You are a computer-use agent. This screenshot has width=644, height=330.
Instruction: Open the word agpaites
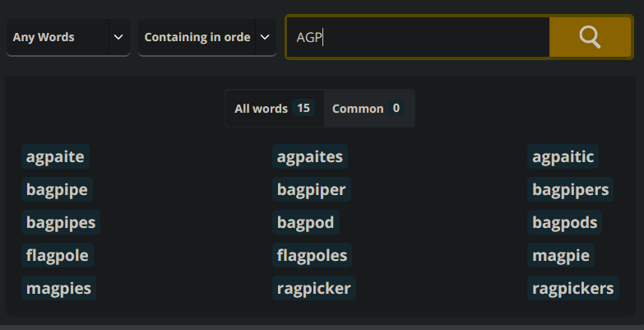[310, 156]
